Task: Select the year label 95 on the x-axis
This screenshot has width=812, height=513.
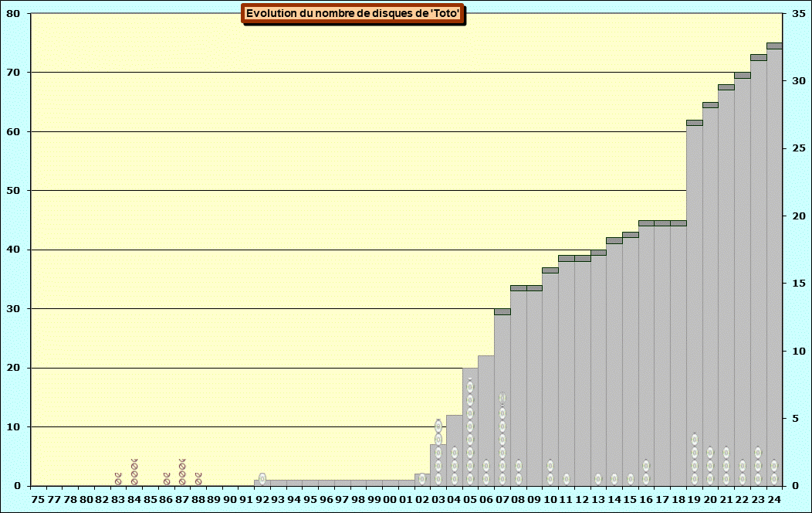Action: pos(310,500)
